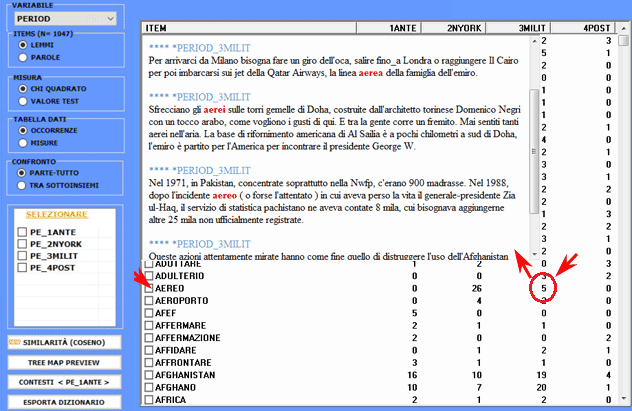Open the VARIABILE dropdown showing PERIOD
The height and width of the screenshot is (411, 632).
[65, 19]
